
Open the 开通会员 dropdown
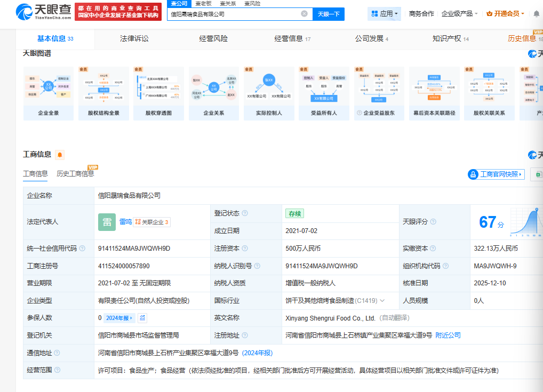click(506, 14)
